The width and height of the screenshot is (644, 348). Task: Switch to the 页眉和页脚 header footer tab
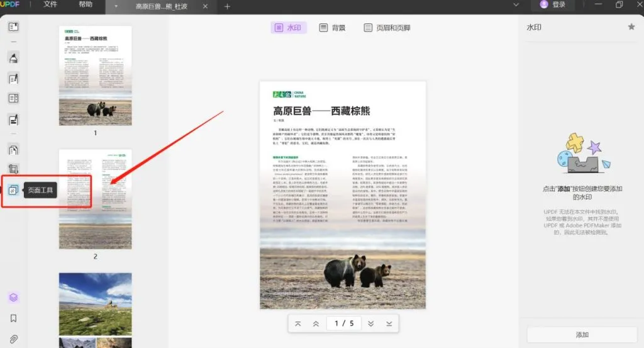pos(387,28)
